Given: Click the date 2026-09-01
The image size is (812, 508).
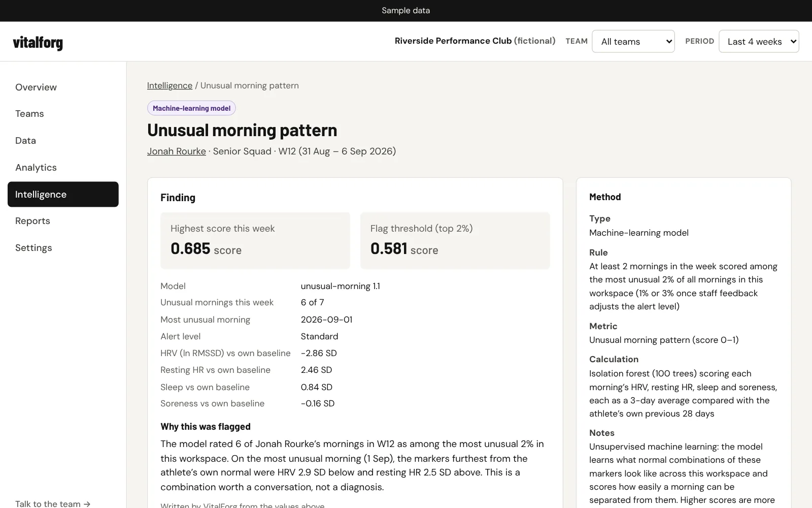Looking at the screenshot, I should click(x=326, y=320).
